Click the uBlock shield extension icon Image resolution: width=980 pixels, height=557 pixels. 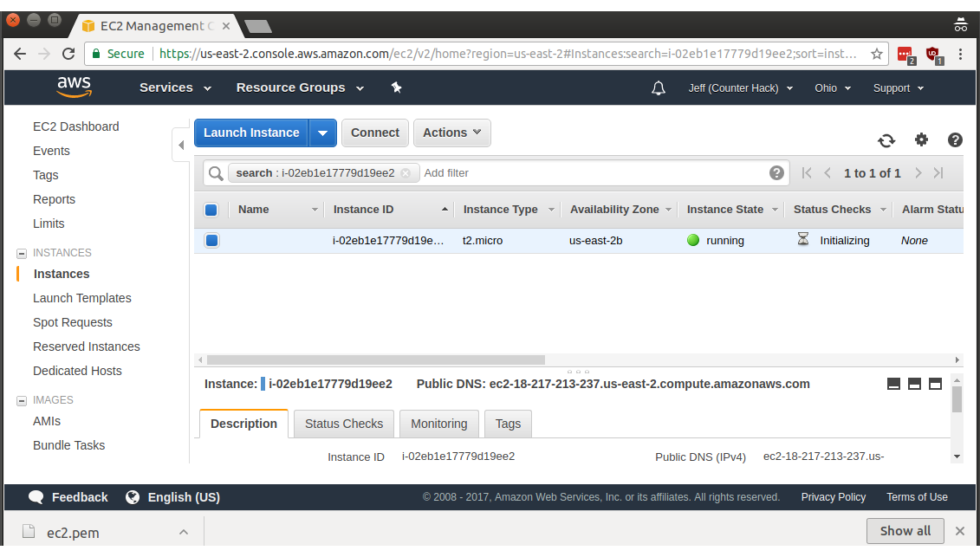(934, 55)
